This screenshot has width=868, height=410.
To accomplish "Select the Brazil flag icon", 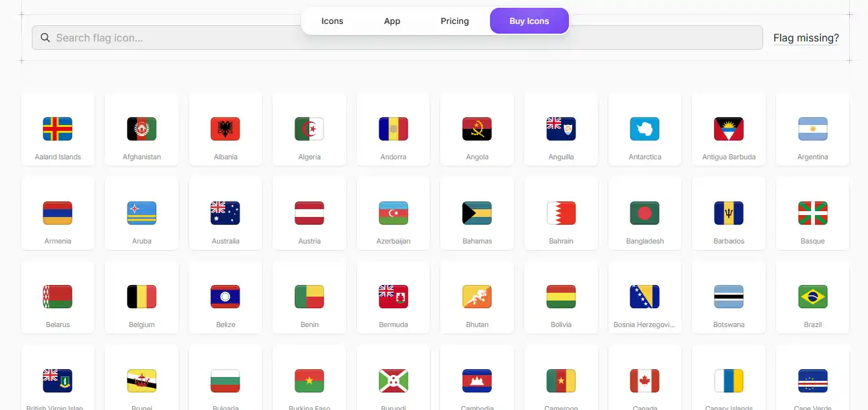I will [x=812, y=297].
